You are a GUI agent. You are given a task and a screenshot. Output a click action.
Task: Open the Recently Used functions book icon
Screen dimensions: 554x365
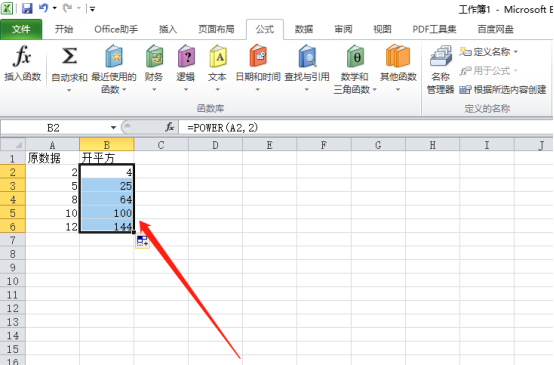coord(114,56)
